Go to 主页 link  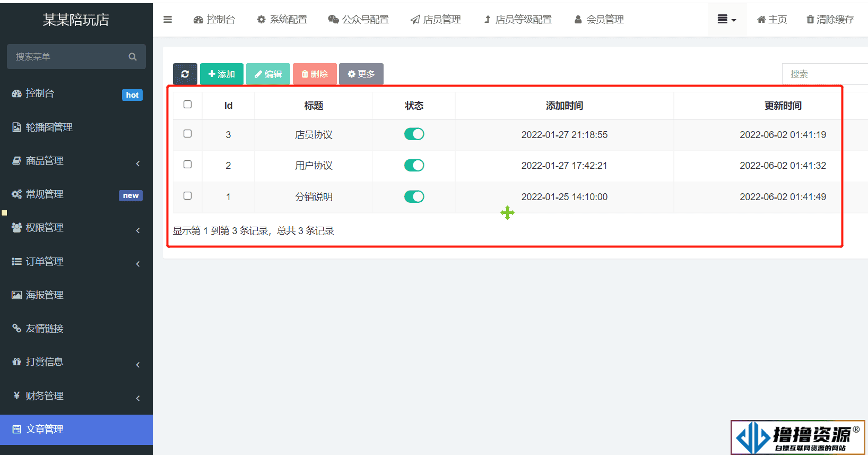click(772, 20)
